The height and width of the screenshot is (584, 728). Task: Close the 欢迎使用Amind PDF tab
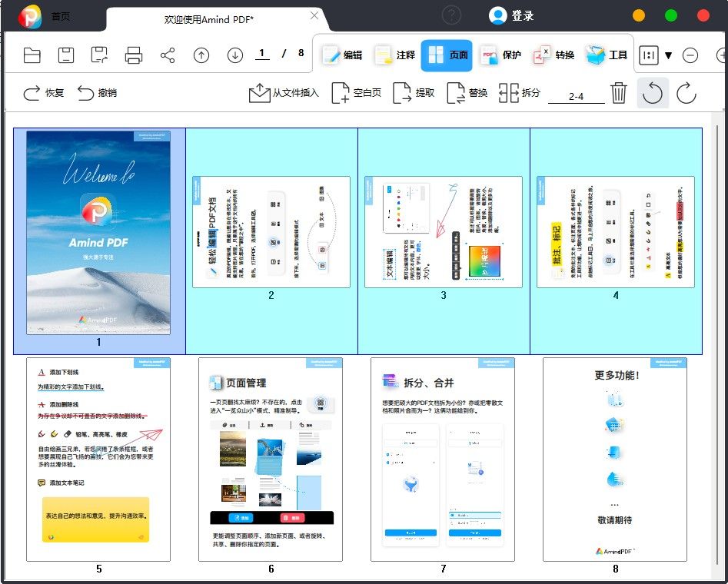pyautogui.click(x=314, y=16)
